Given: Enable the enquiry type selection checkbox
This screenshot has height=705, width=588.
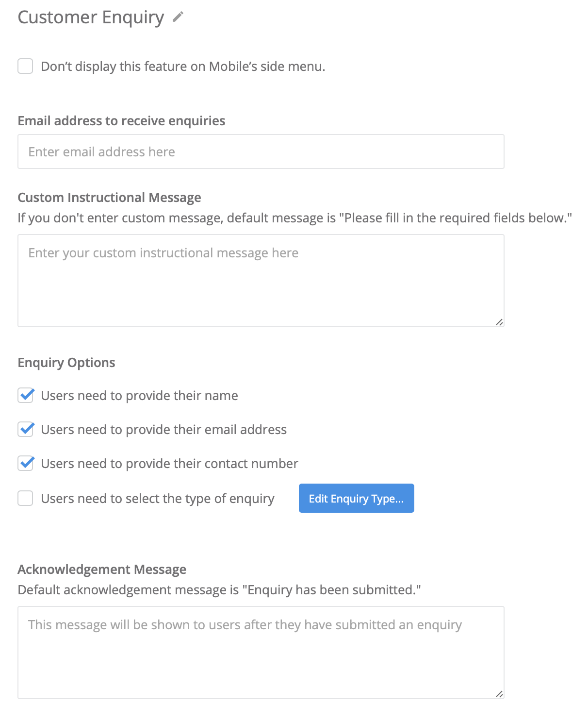Looking at the screenshot, I should [x=25, y=498].
